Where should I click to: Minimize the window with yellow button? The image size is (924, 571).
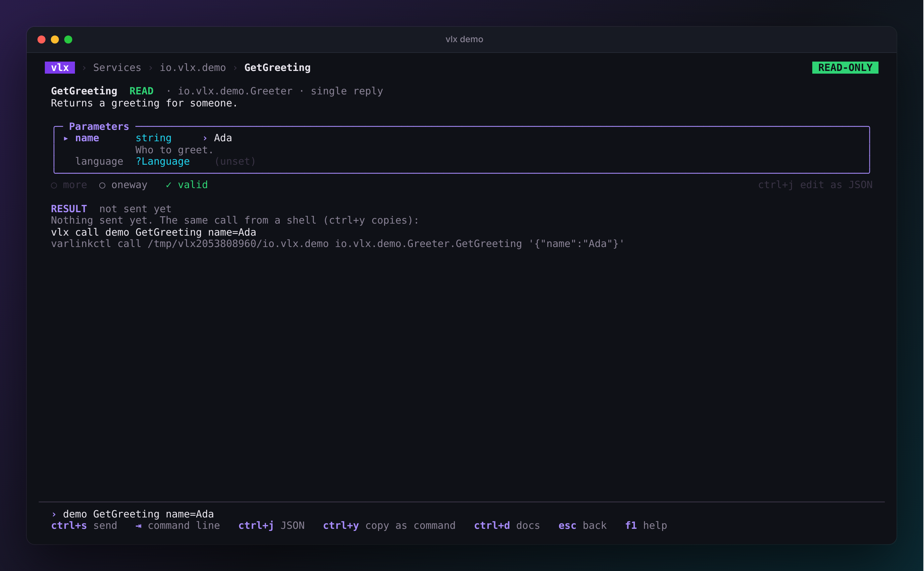55,39
